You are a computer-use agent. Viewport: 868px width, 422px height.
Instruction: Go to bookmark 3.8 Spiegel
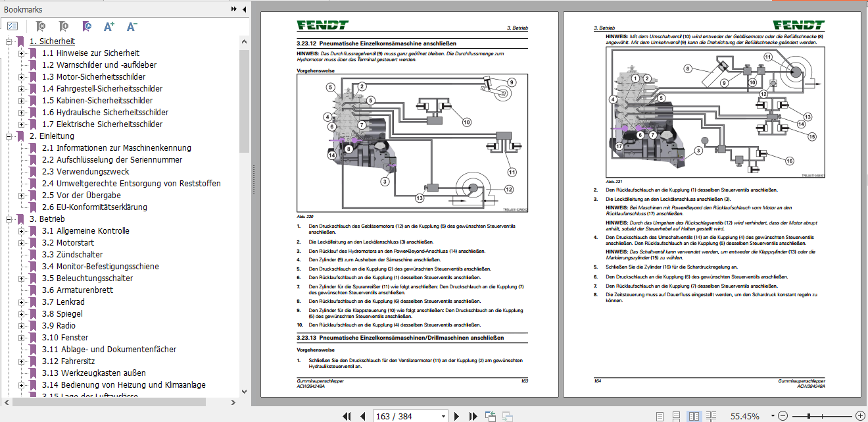coord(62,314)
